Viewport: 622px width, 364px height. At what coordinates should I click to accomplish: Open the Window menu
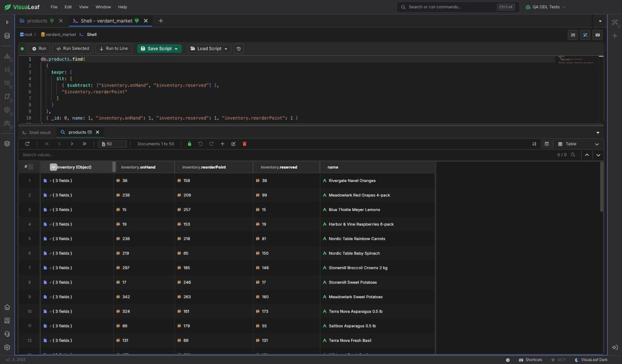pyautogui.click(x=103, y=7)
